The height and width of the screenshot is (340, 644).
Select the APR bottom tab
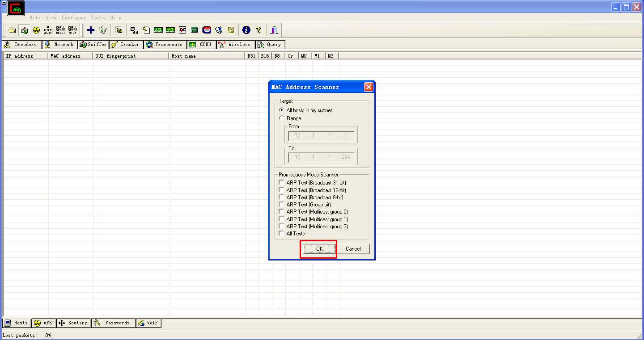pyautogui.click(x=43, y=323)
